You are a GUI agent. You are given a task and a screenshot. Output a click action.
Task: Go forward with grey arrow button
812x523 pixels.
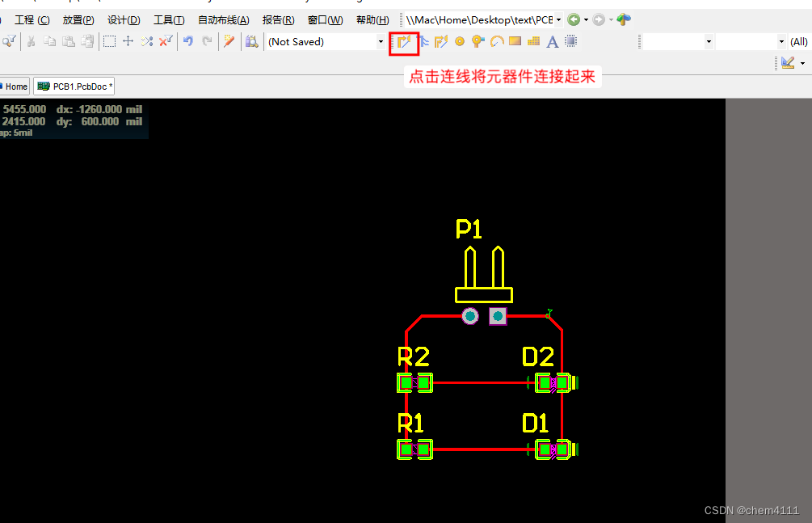pos(599,19)
